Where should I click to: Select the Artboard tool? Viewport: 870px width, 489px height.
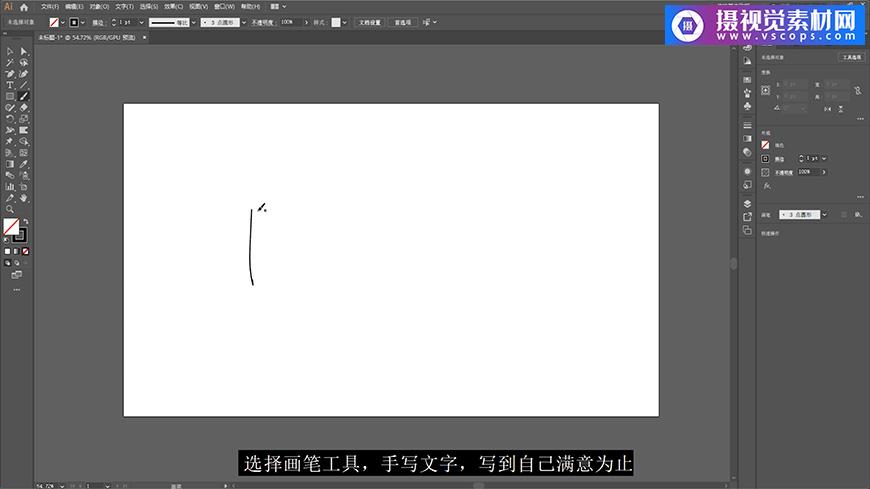click(x=23, y=187)
